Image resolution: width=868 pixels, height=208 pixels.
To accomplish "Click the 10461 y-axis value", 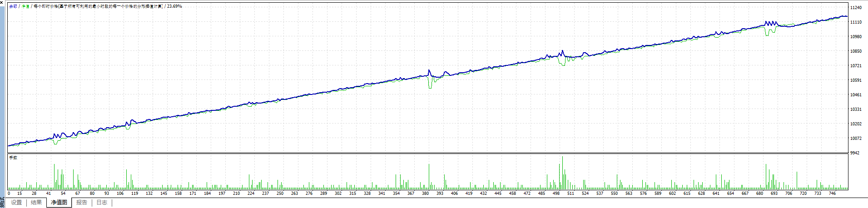I will tap(856, 95).
